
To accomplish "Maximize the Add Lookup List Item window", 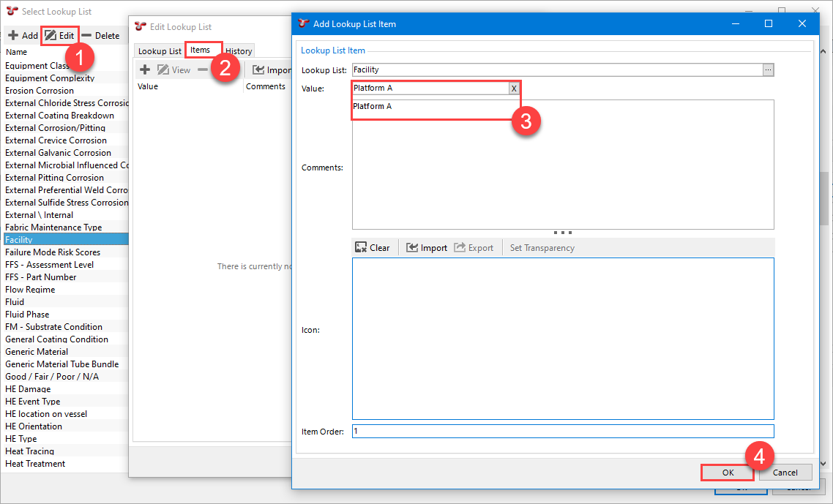I will 768,23.
